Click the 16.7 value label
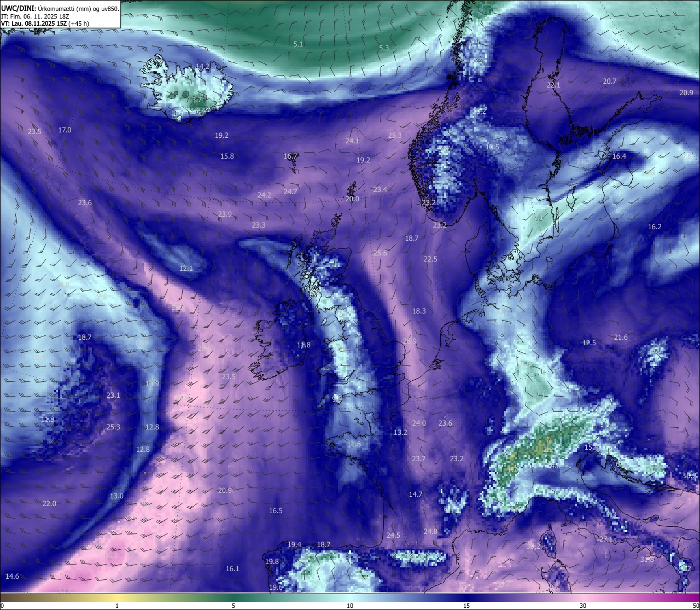Viewport: 700px width, 610px height. tap(290, 156)
